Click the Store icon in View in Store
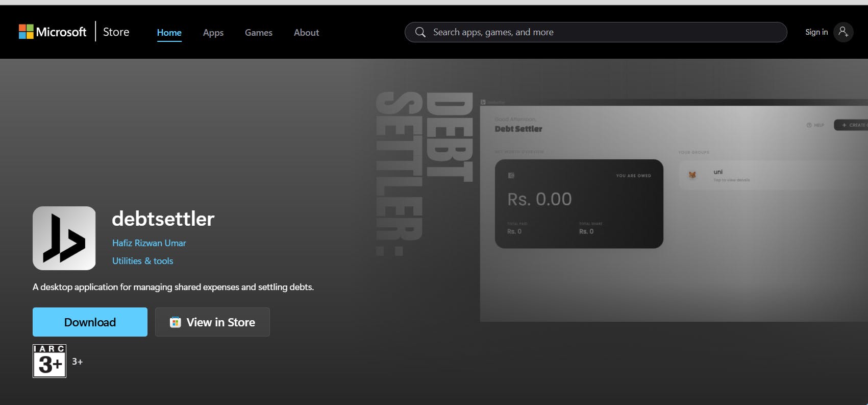The height and width of the screenshot is (405, 868). click(x=175, y=322)
